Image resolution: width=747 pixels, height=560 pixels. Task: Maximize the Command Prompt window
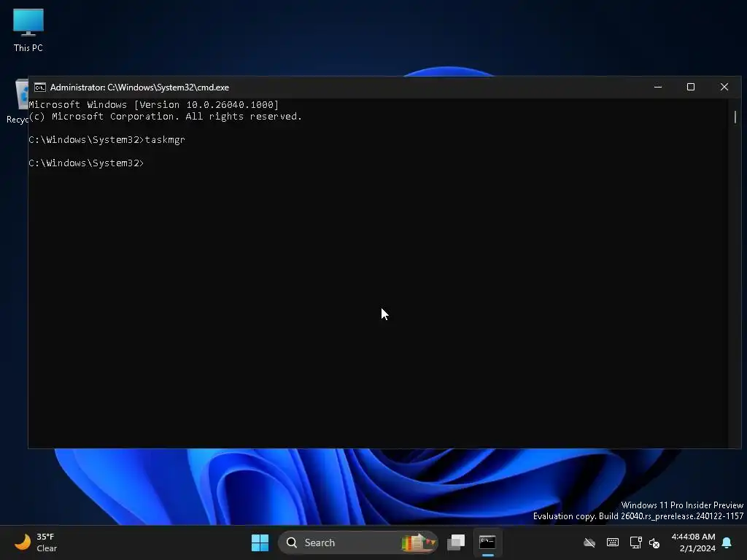691,87
